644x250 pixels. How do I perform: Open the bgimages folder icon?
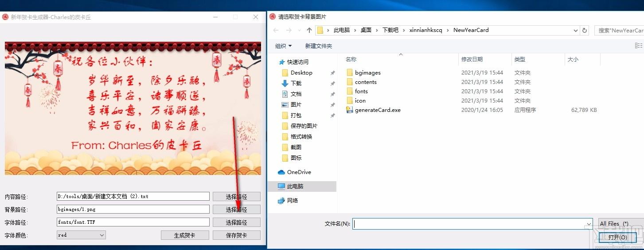coord(349,72)
